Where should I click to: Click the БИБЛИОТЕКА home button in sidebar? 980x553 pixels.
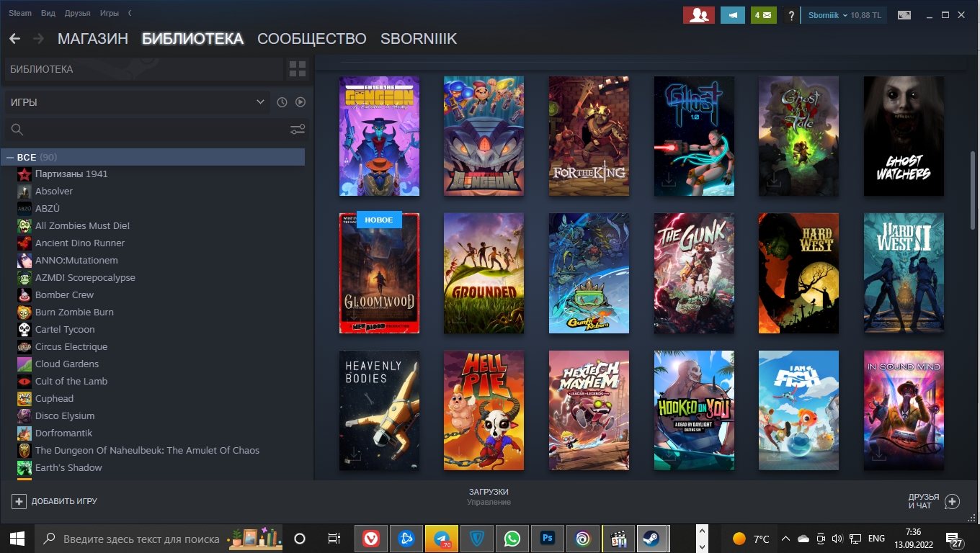tap(144, 69)
